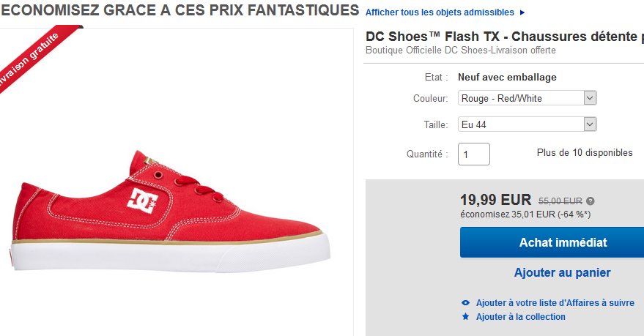The image size is (644, 336).
Task: Click the "Plus de 10 disponibles" stock text
Action: tap(584, 153)
